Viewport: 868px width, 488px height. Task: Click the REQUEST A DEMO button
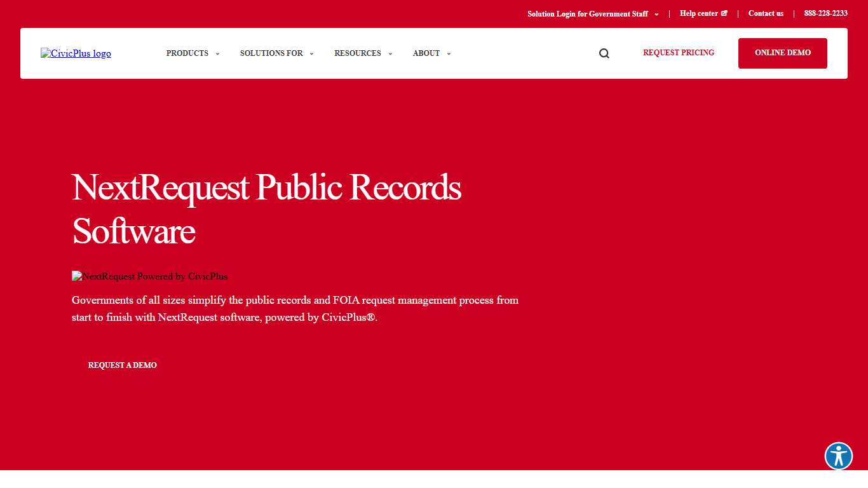122,365
